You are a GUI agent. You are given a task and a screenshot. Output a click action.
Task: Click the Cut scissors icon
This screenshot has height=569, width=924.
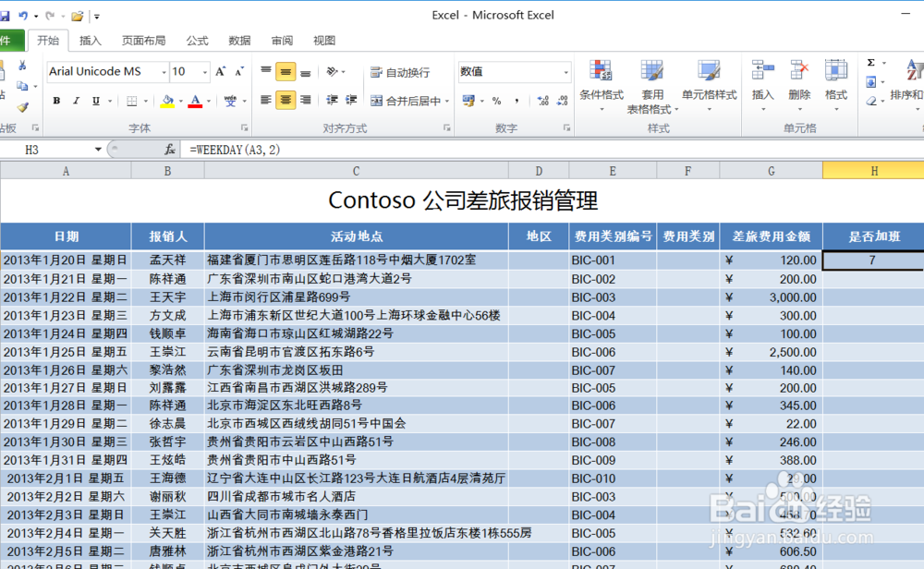[22, 66]
